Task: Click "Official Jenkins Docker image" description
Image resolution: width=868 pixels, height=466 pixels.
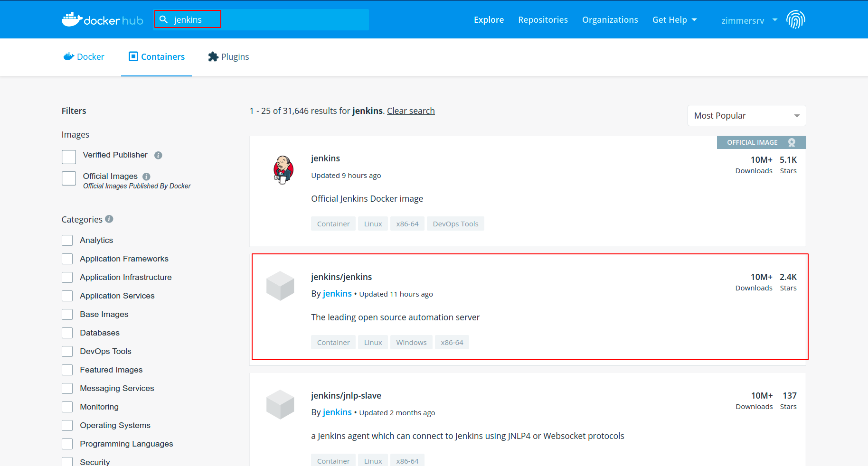Action: point(367,199)
